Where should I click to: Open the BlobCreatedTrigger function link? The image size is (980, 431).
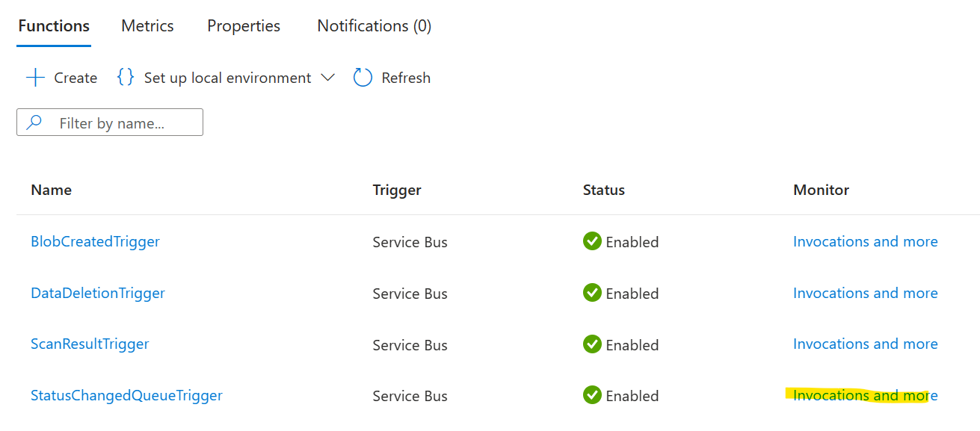pyautogui.click(x=95, y=242)
